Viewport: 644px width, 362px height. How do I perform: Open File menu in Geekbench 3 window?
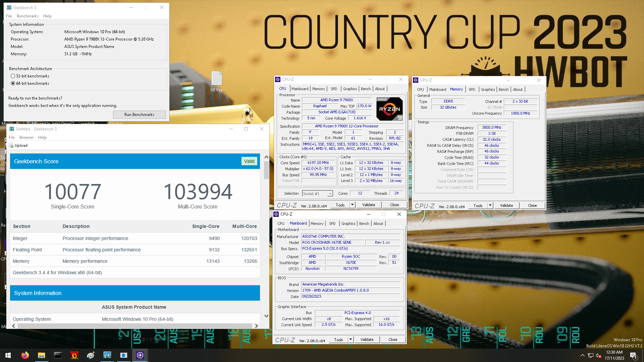pyautogui.click(x=9, y=16)
